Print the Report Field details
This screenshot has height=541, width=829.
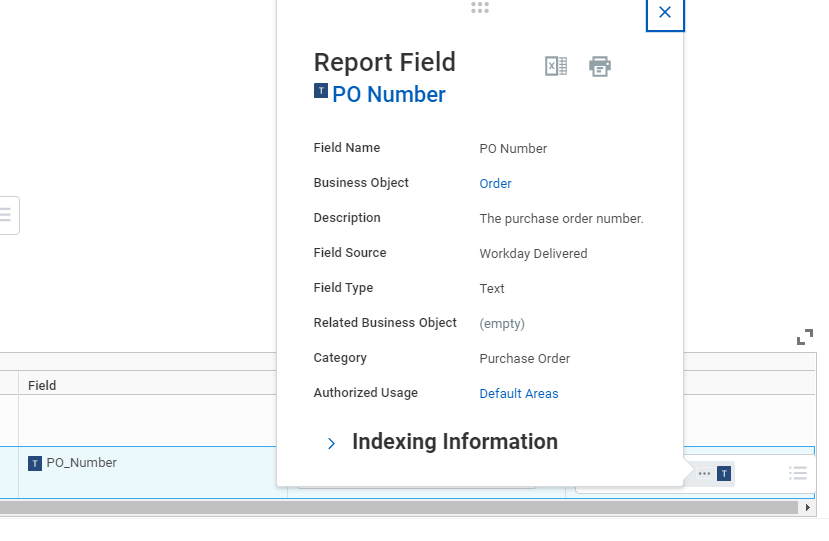600,66
